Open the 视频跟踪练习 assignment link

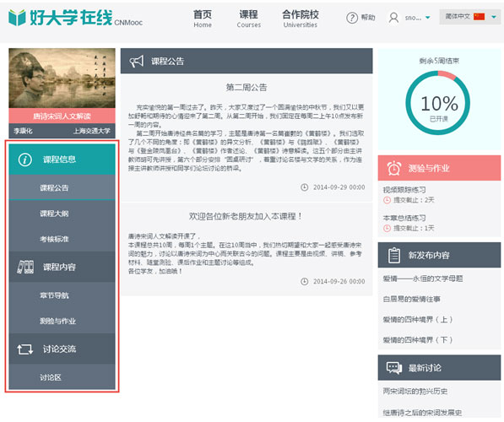click(404, 190)
